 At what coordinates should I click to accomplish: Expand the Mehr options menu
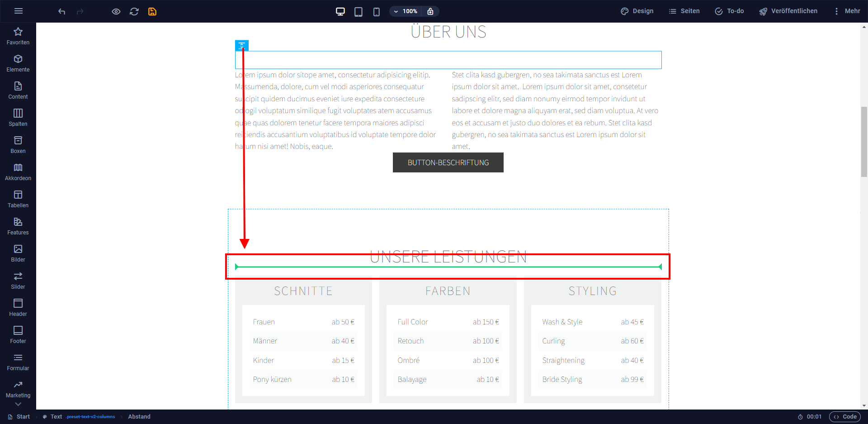(x=847, y=11)
